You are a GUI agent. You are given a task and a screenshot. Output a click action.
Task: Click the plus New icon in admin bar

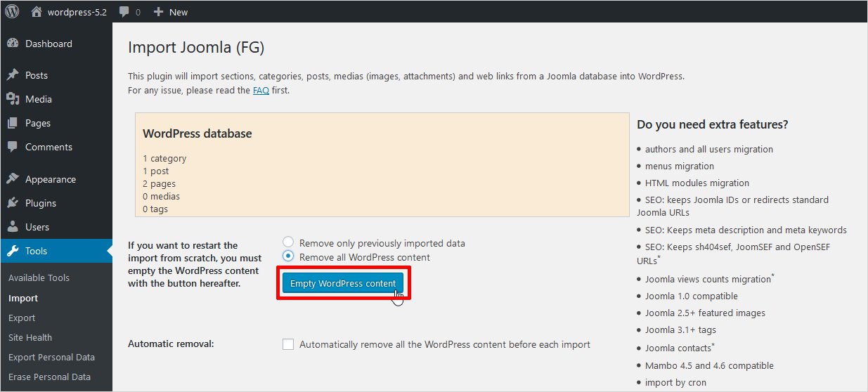coord(158,12)
